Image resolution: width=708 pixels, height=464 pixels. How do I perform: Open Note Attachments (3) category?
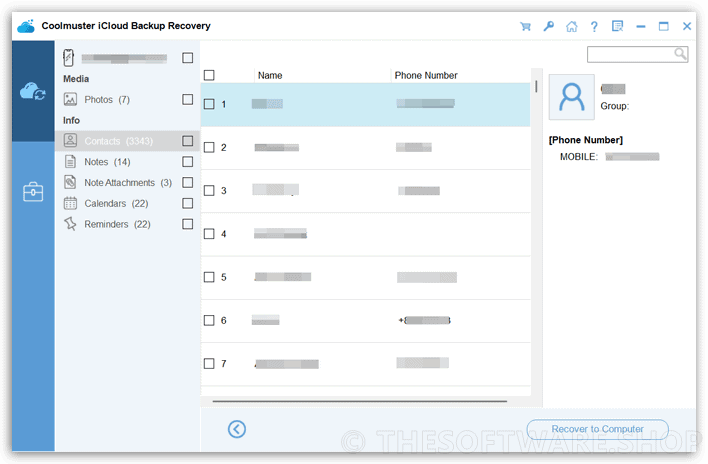pyautogui.click(x=128, y=182)
